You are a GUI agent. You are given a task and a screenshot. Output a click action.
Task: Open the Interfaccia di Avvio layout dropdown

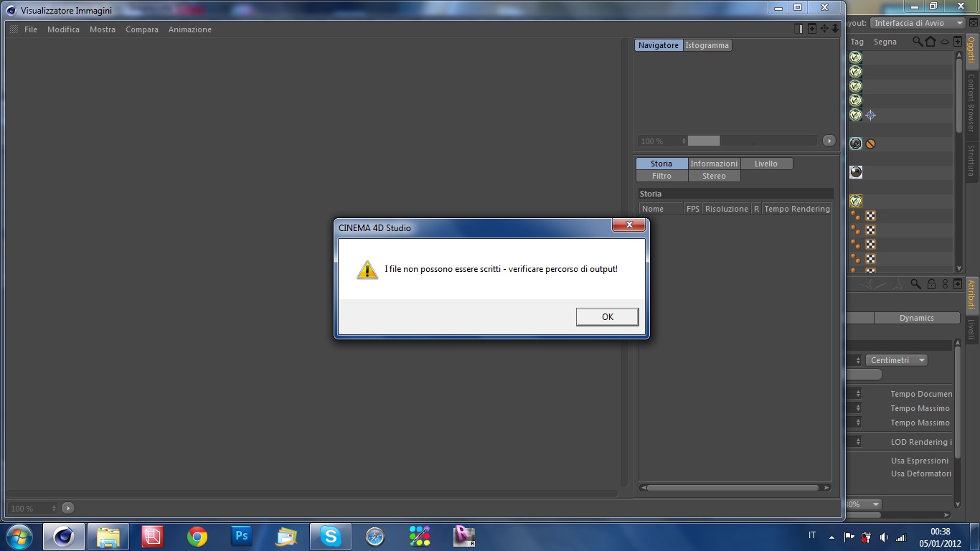tap(918, 23)
